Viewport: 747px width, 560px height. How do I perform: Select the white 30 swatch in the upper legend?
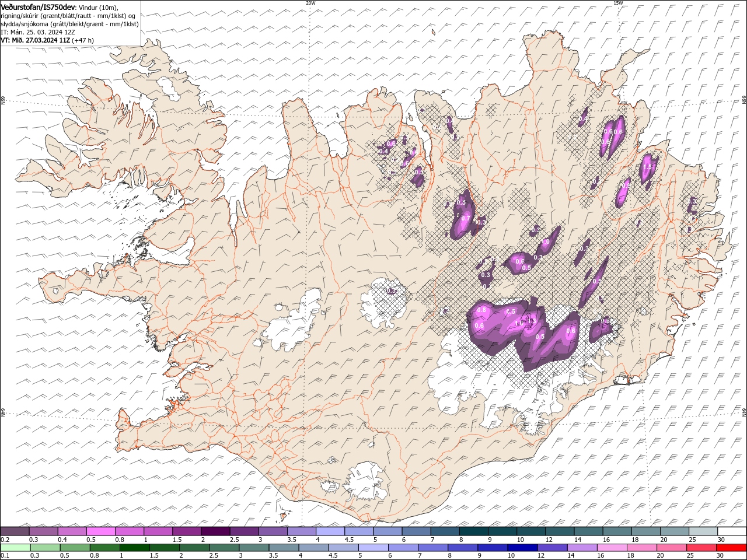(x=732, y=531)
